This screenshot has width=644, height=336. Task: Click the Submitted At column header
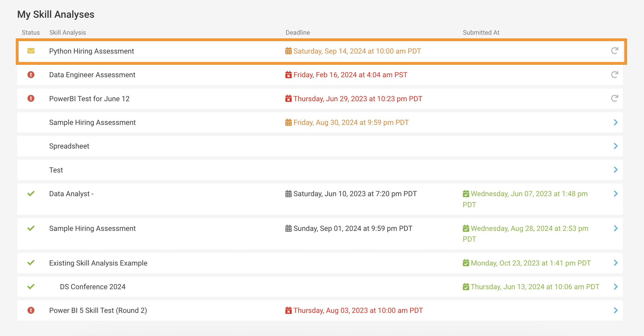coord(481,32)
